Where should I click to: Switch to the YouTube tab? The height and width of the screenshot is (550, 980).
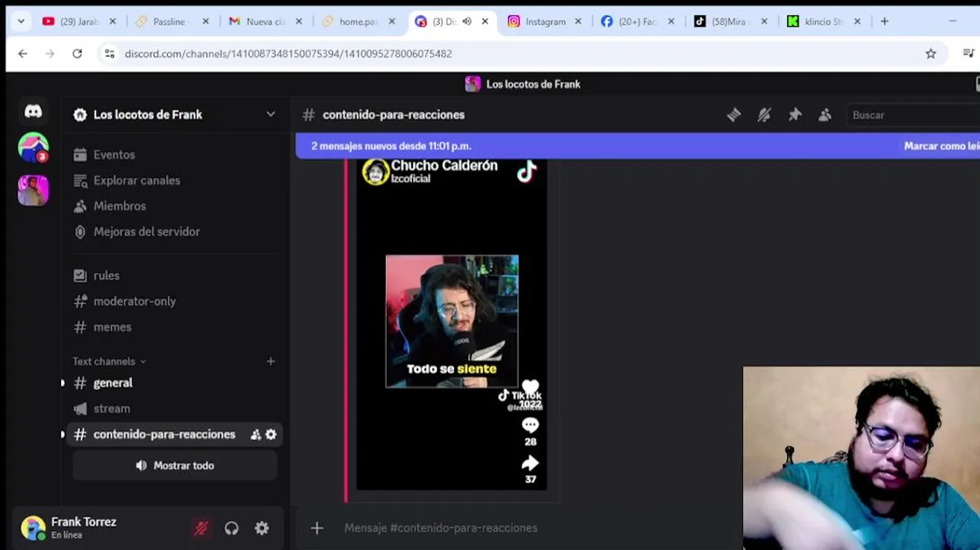(79, 21)
